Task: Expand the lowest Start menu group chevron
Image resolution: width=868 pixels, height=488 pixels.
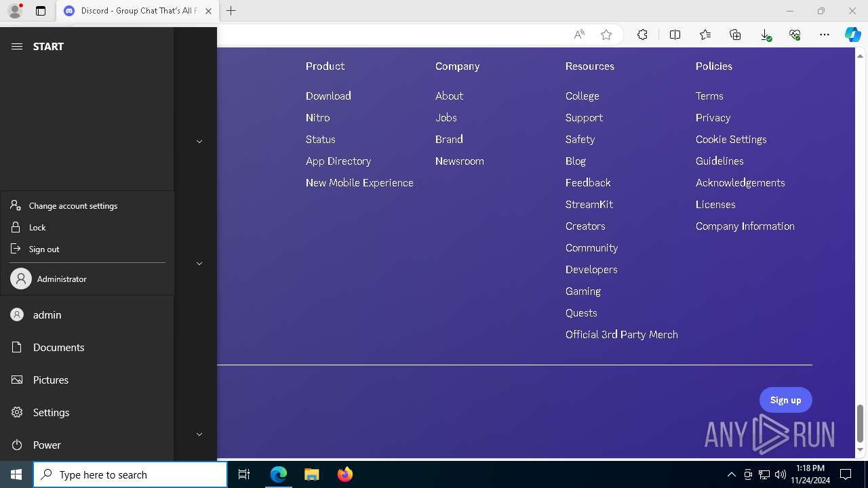Action: click(199, 434)
